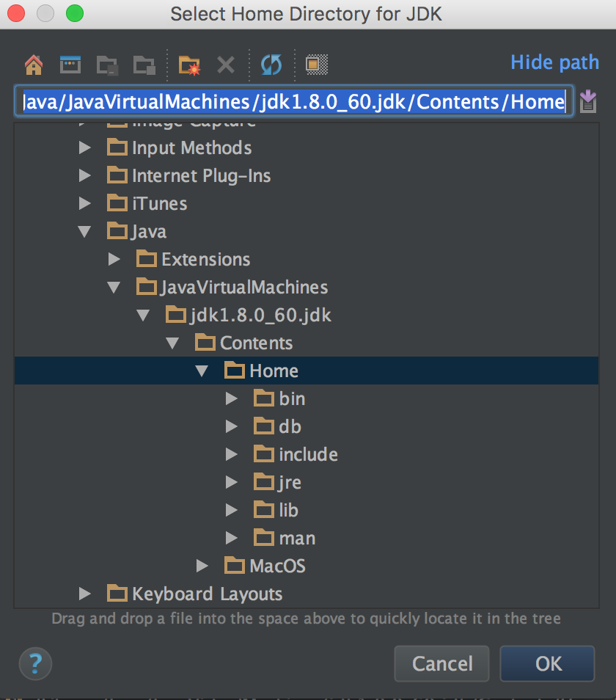Open the Help question mark icon

[x=35, y=663]
